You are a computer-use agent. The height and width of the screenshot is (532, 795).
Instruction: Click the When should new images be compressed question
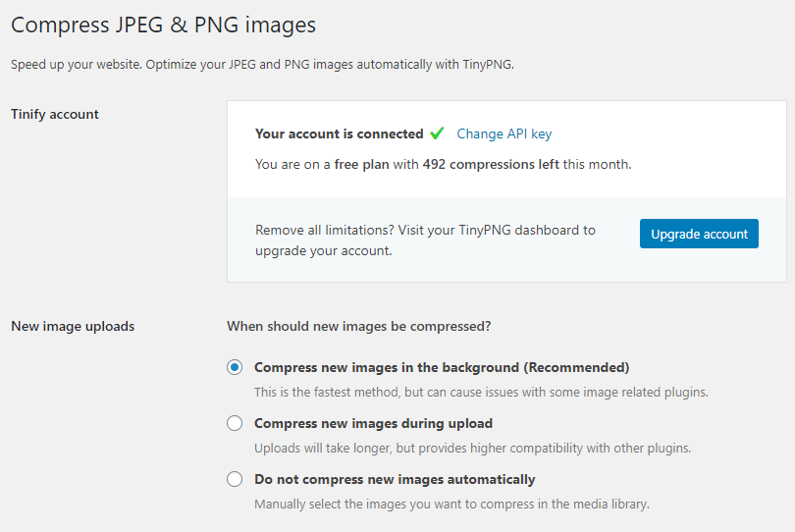(x=359, y=326)
